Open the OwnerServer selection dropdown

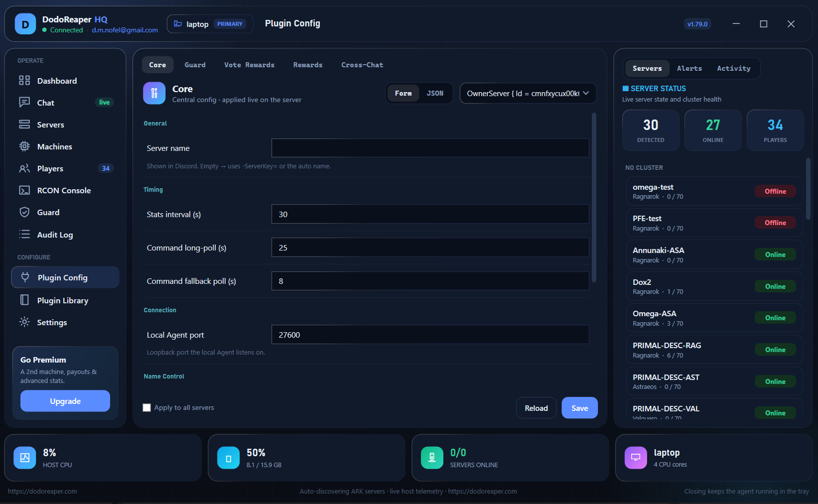tap(528, 93)
